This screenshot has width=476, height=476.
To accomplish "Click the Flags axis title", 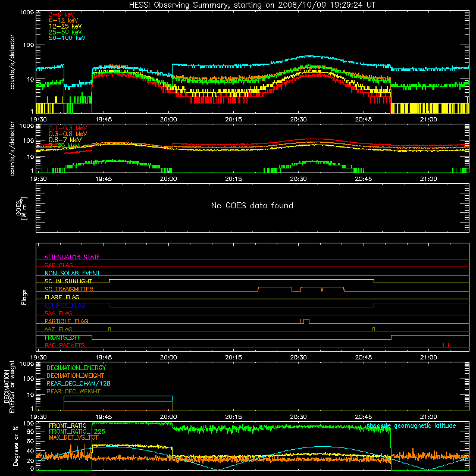I will pyautogui.click(x=24, y=297).
